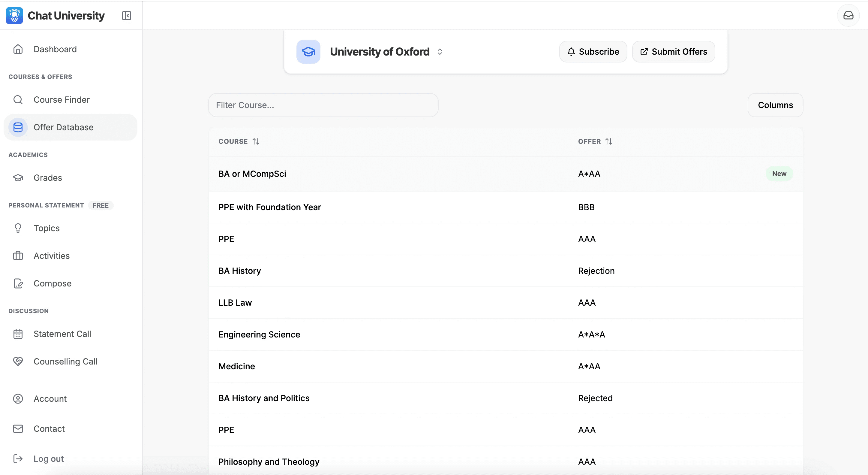Click the Offer Database cylinder icon
Image resolution: width=868 pixels, height=475 pixels.
[x=18, y=127]
